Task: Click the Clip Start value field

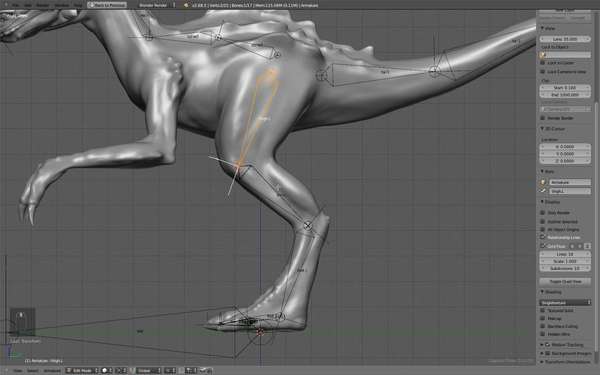Action: [x=565, y=88]
